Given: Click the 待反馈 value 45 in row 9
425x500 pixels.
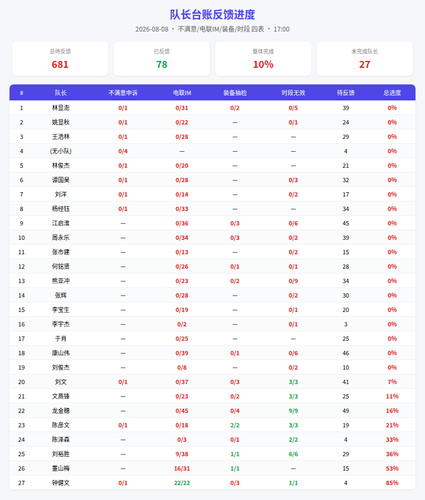Looking at the screenshot, I should (346, 223).
